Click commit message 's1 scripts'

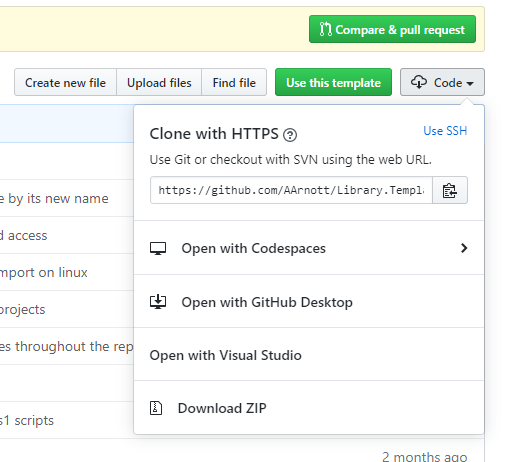27,420
